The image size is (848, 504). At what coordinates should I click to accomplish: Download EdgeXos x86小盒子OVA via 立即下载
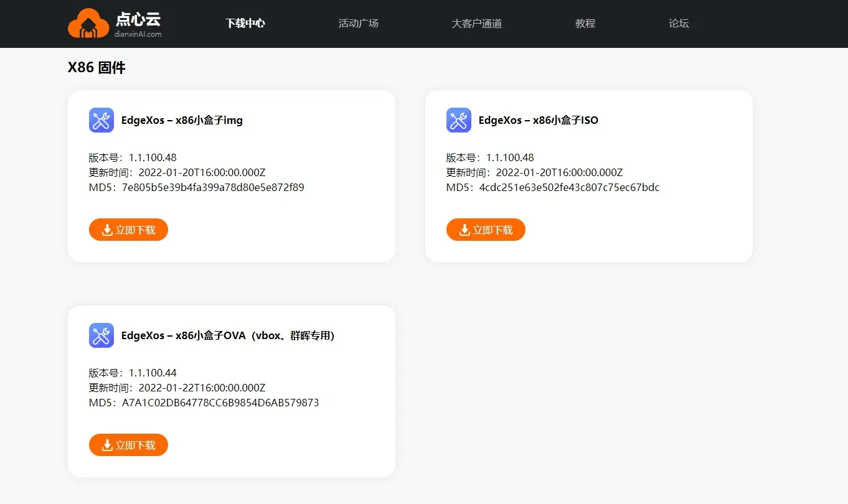(128, 445)
